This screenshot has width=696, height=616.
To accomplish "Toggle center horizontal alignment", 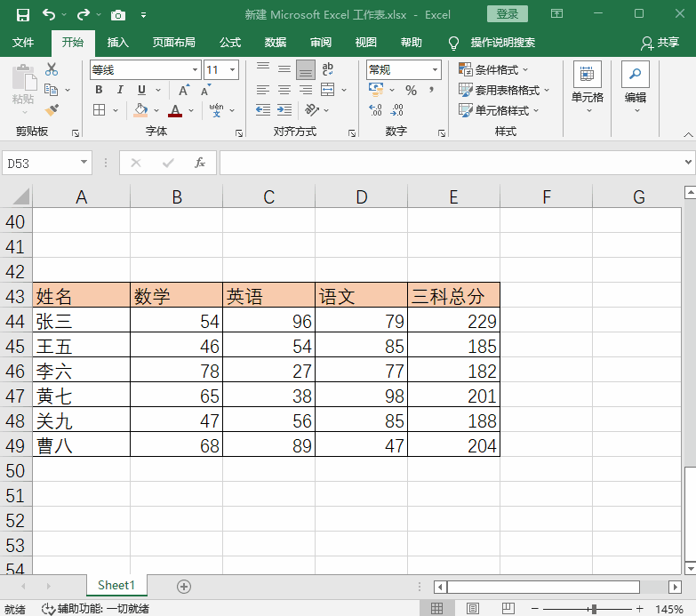I will [x=284, y=90].
